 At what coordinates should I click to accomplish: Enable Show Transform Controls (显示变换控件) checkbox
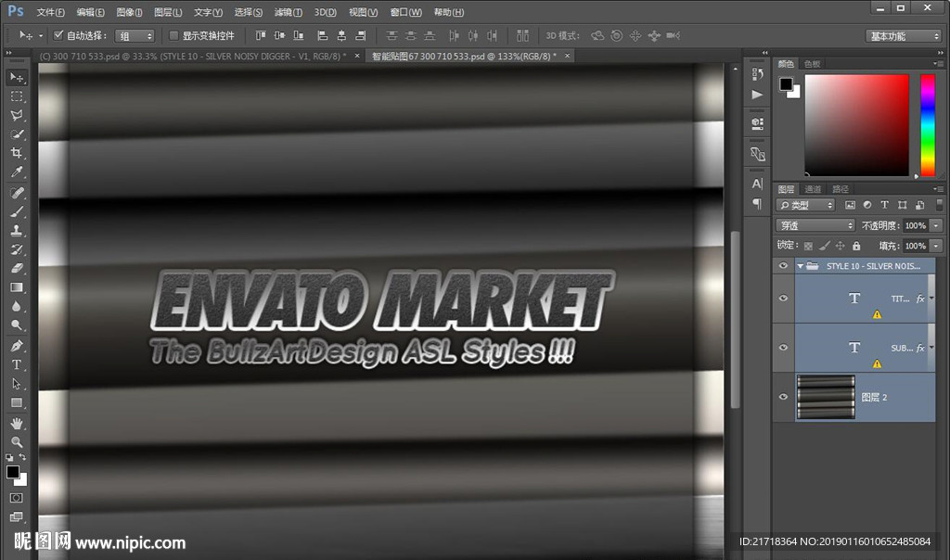[x=173, y=35]
